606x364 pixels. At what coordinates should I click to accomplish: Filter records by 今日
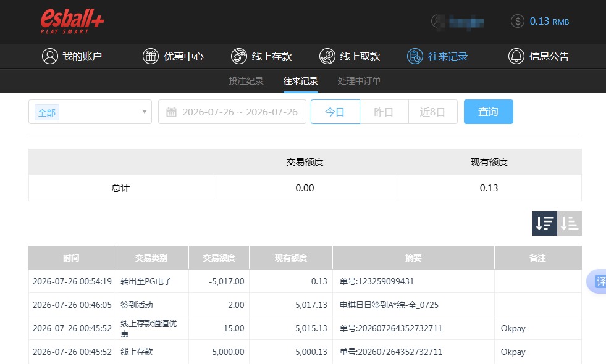point(335,112)
